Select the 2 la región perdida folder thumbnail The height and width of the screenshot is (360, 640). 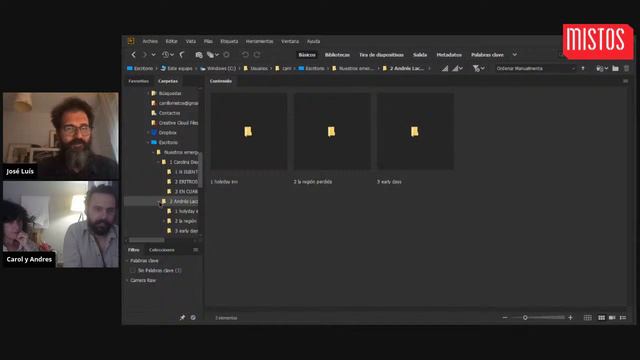332,131
